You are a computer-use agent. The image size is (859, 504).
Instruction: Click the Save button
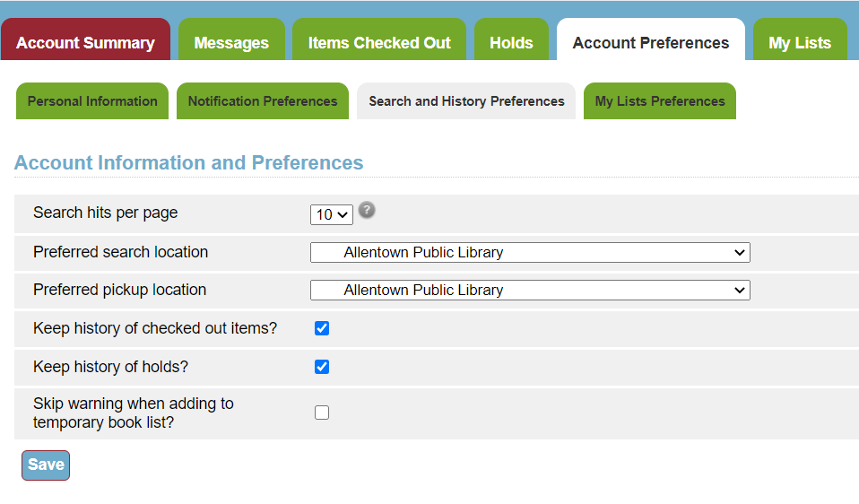(46, 465)
